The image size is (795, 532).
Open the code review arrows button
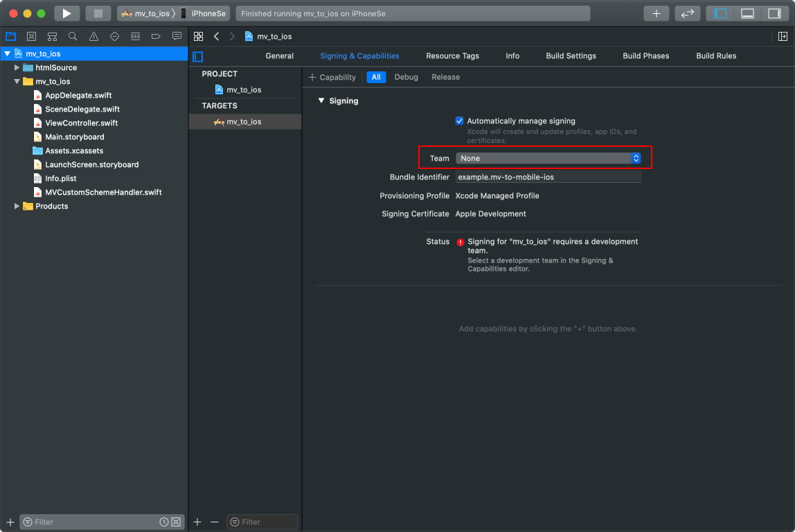pos(688,14)
